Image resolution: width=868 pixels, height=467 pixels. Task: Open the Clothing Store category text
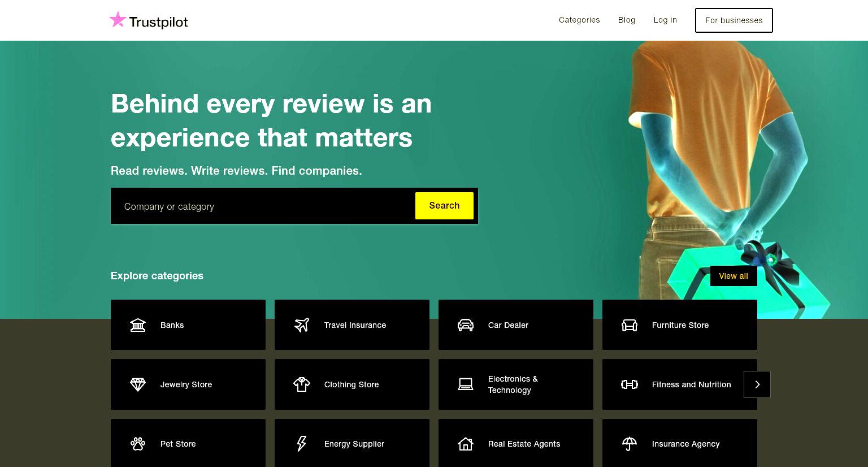click(x=351, y=384)
